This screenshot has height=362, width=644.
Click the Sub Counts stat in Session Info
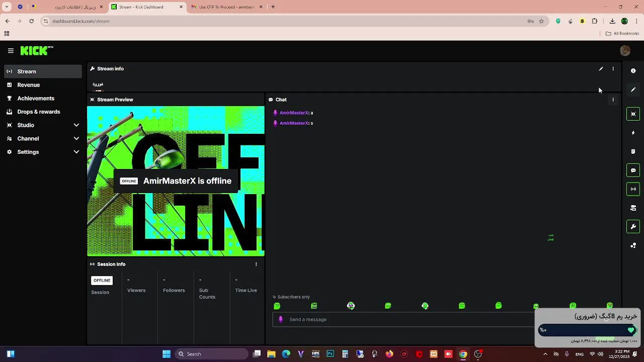207,289
